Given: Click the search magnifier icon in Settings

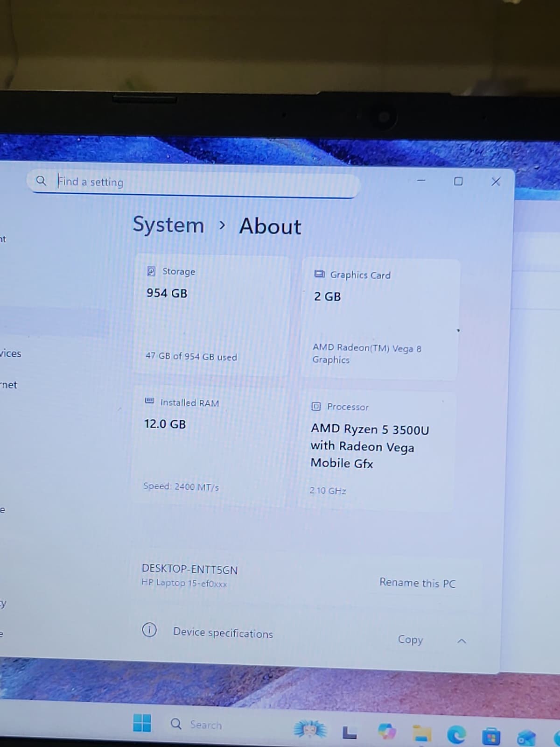Looking at the screenshot, I should [x=41, y=180].
